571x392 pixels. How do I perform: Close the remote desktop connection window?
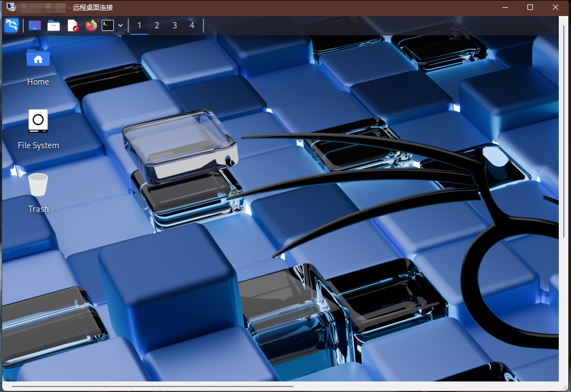tap(556, 8)
